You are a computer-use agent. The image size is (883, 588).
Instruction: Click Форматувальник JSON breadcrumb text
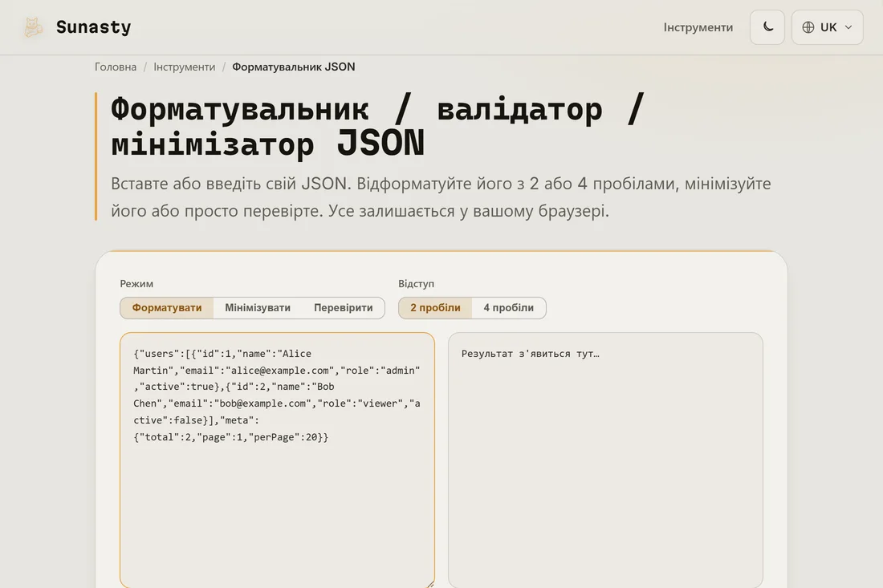[293, 67]
